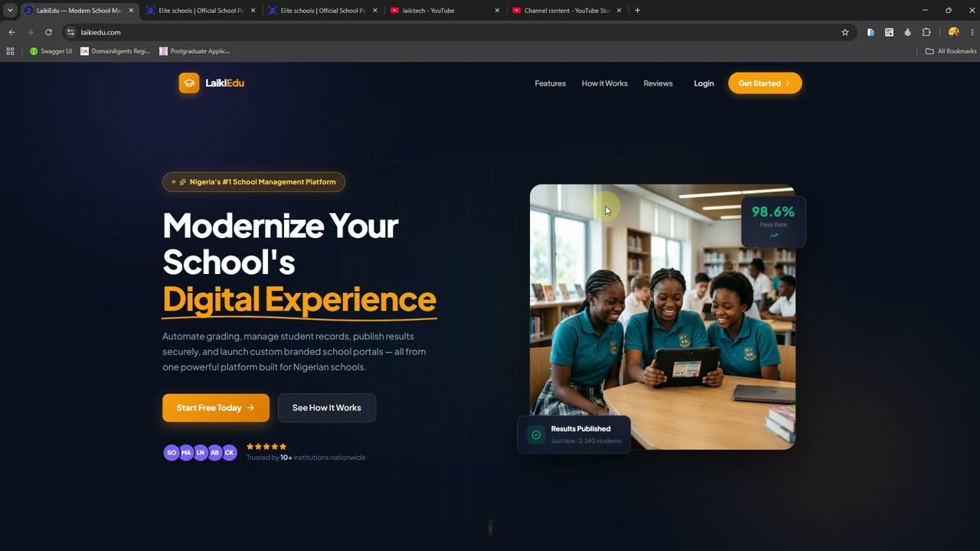Click the LaikiEdu logo icon
The image size is (980, 551).
[189, 83]
